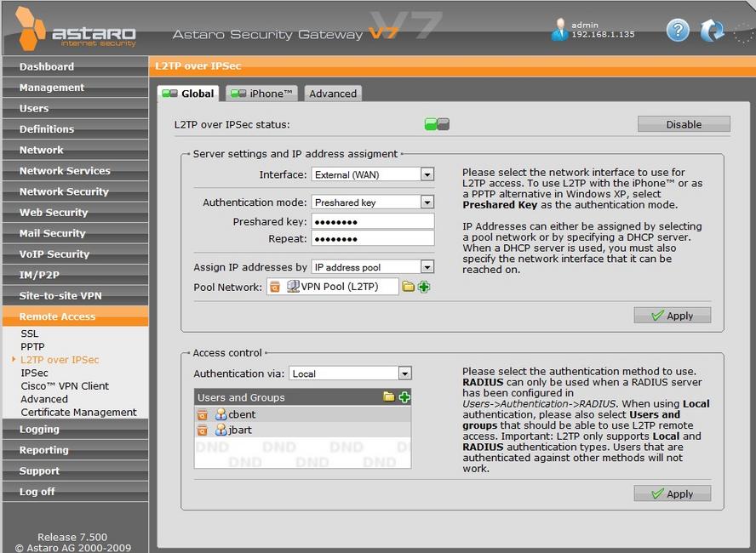Screen dimensions: 756x553
Task: Open the Support menu
Action: (75, 470)
